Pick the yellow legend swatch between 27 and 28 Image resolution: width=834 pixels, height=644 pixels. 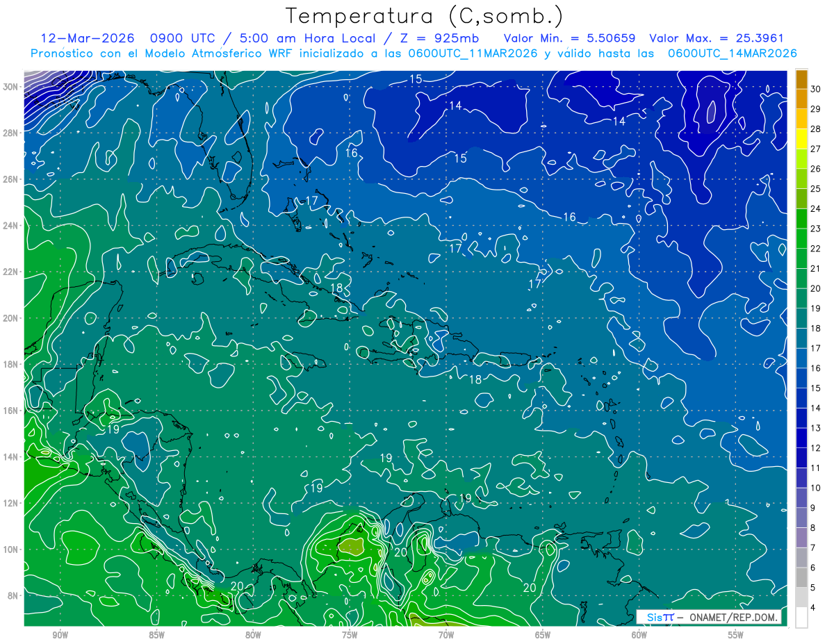tap(801, 139)
